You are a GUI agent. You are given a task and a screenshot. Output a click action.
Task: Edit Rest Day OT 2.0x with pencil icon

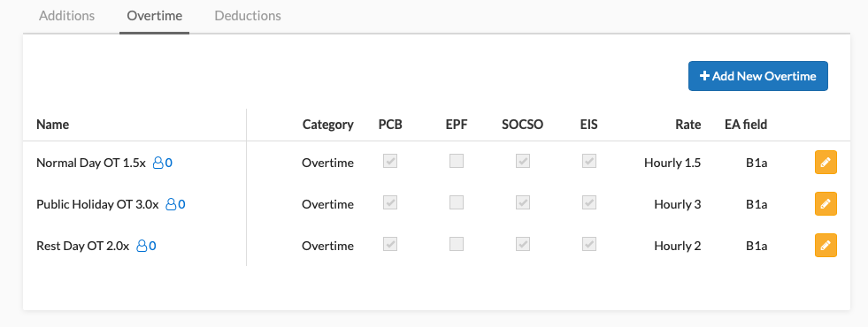pyautogui.click(x=826, y=245)
